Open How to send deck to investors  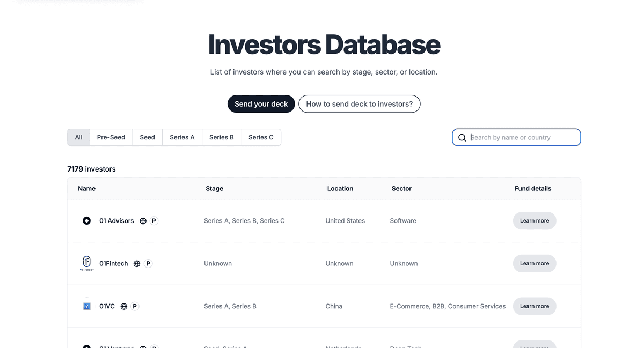[x=360, y=104]
